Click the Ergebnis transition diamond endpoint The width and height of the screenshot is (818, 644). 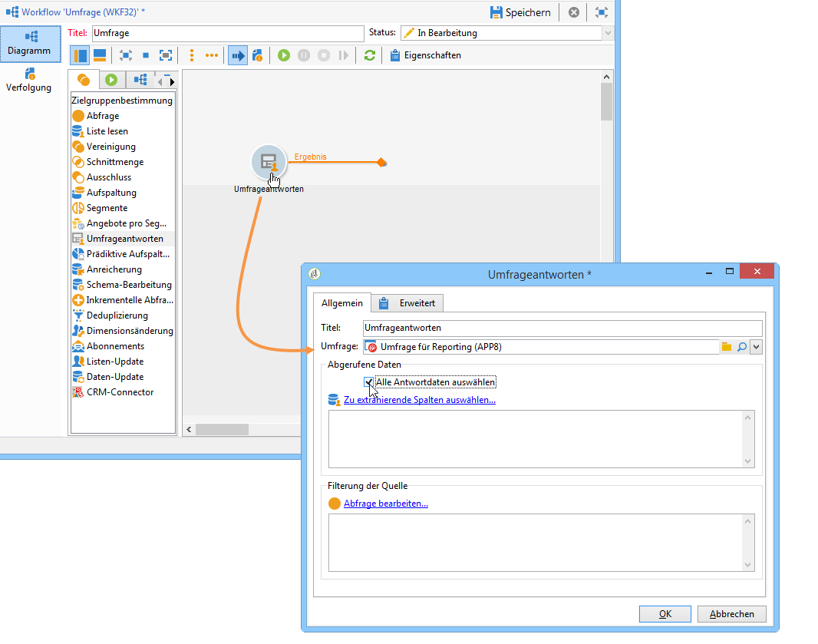click(381, 163)
